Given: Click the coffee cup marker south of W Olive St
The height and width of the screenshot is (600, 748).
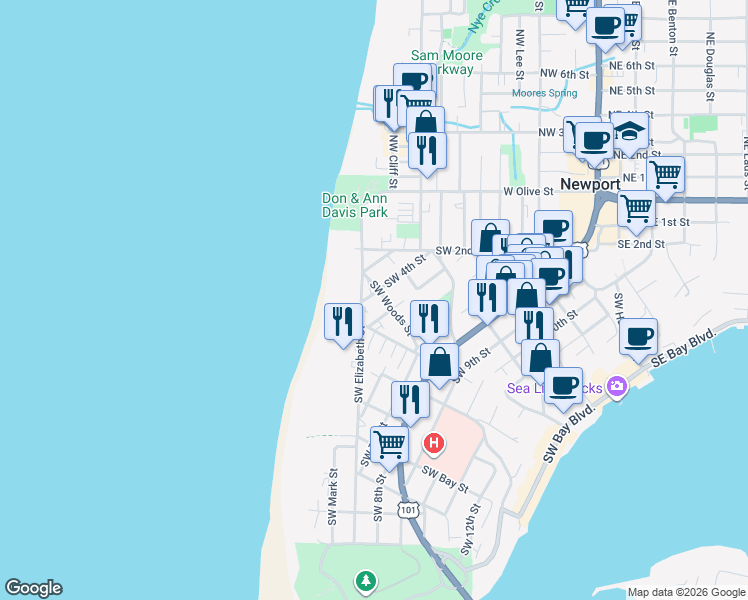Looking at the screenshot, I should (x=553, y=227).
